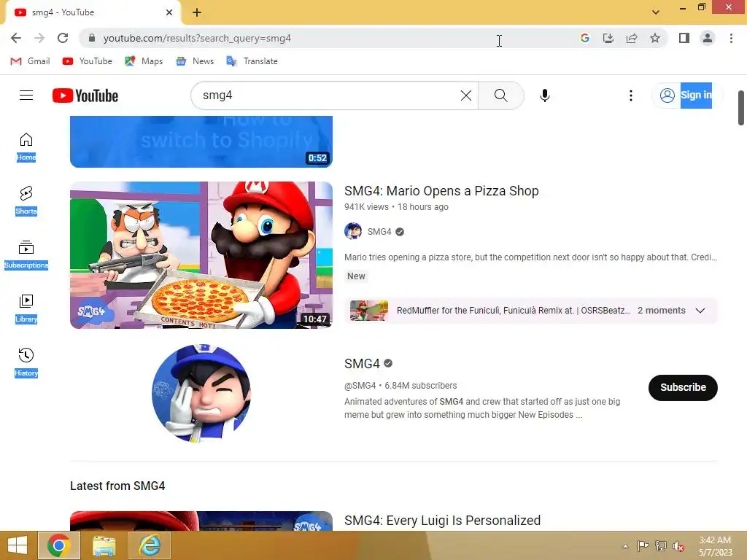Open Mario Opens a Pizza Shop thumbnail
This screenshot has height=560, width=747.
tap(201, 254)
